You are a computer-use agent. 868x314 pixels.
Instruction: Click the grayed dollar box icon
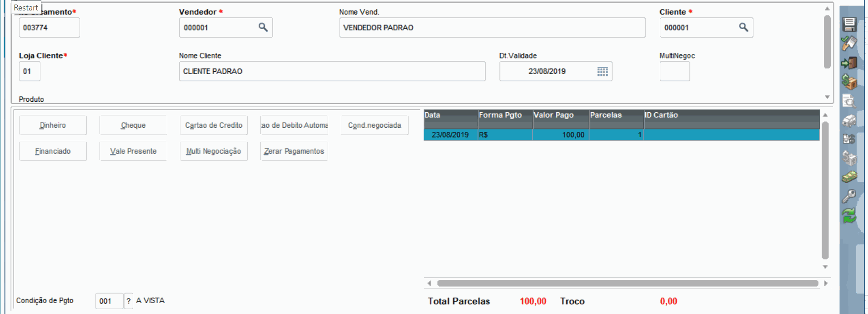pos(849,158)
